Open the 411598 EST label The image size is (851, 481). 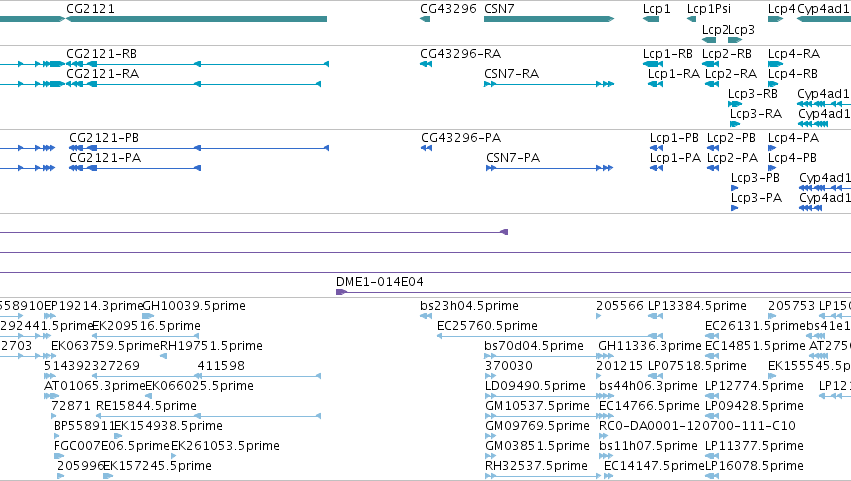(221, 366)
